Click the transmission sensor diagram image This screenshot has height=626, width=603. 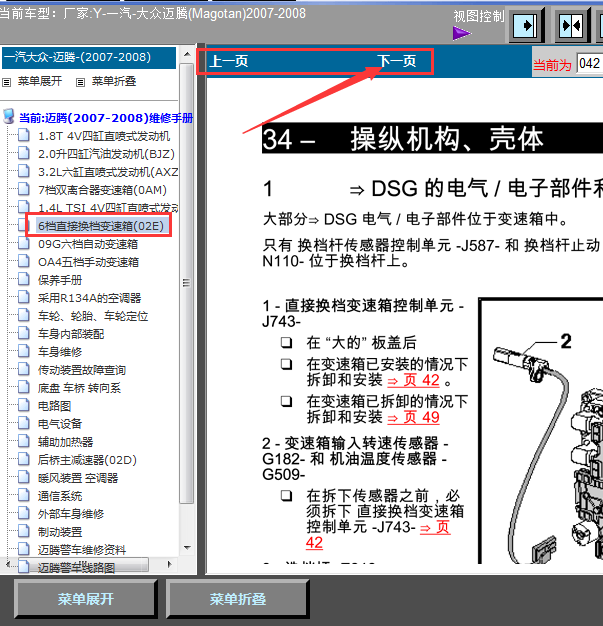541,430
